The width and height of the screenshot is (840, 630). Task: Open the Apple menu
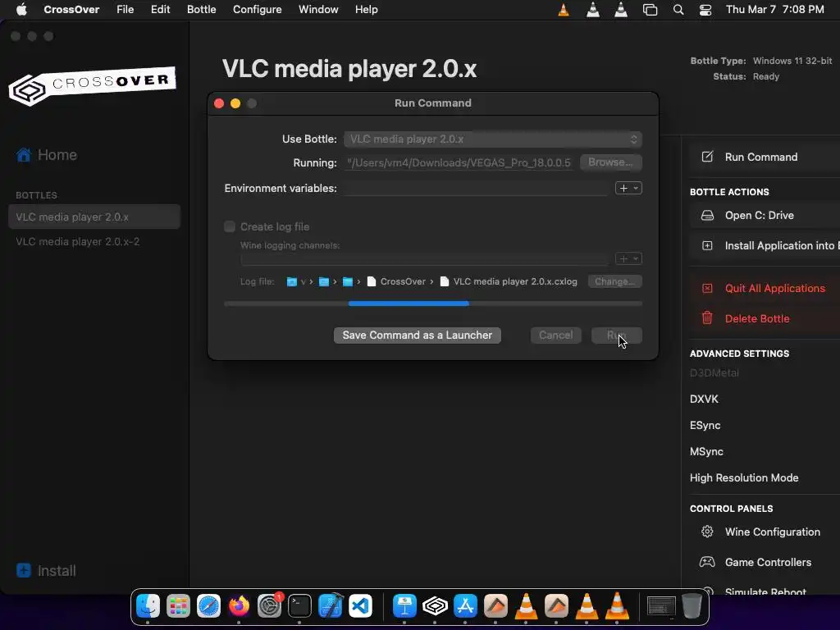click(x=21, y=10)
